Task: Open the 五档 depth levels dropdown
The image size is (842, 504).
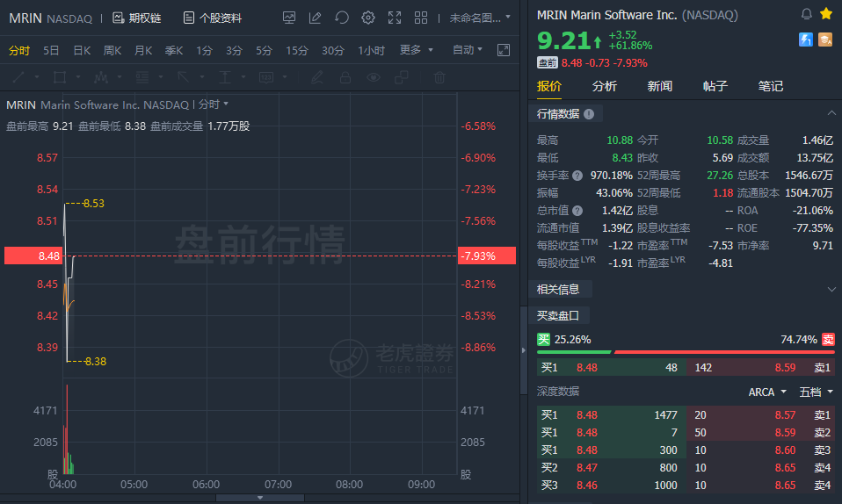Action: pyautogui.click(x=817, y=392)
